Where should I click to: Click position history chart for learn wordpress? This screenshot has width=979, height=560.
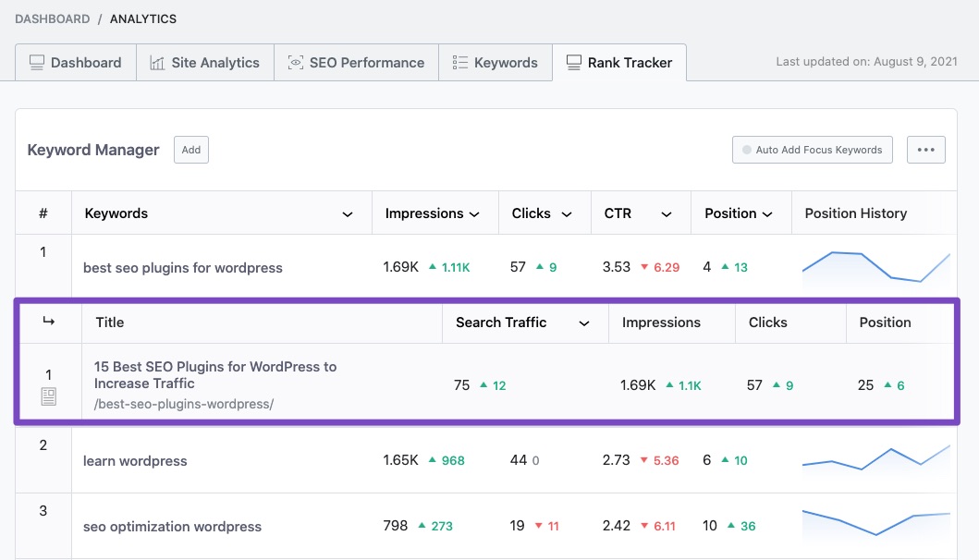(x=875, y=459)
